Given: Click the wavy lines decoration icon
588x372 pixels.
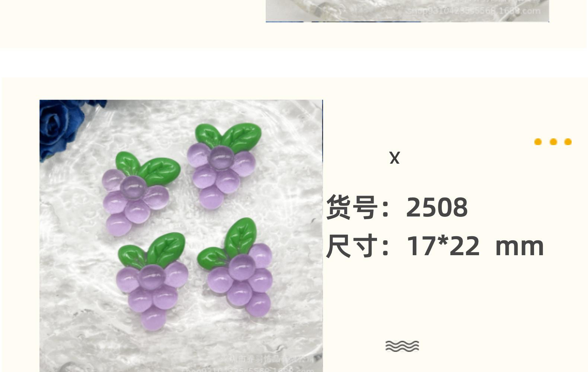Looking at the screenshot, I should pyautogui.click(x=402, y=346).
